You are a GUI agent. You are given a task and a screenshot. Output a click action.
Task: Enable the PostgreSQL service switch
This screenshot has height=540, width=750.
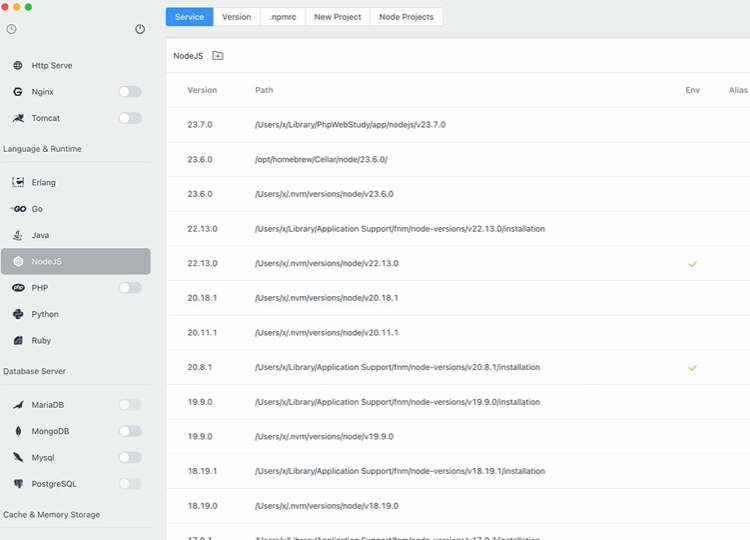click(x=130, y=484)
